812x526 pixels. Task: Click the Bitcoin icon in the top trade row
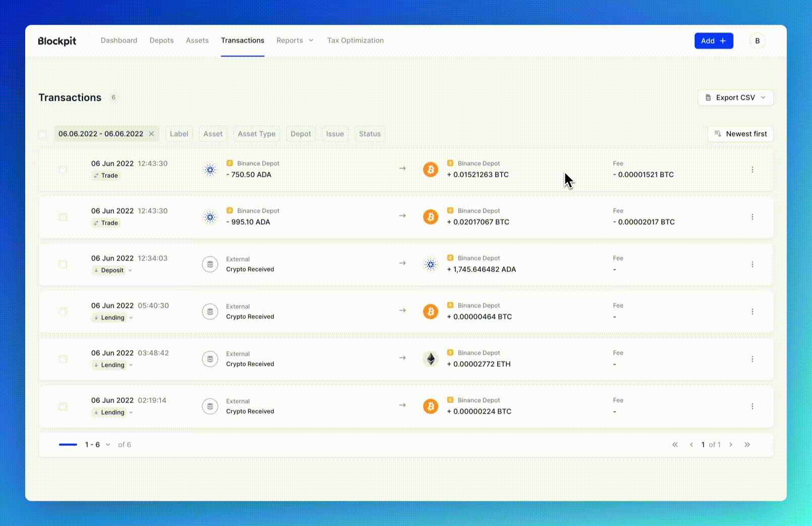pyautogui.click(x=431, y=169)
